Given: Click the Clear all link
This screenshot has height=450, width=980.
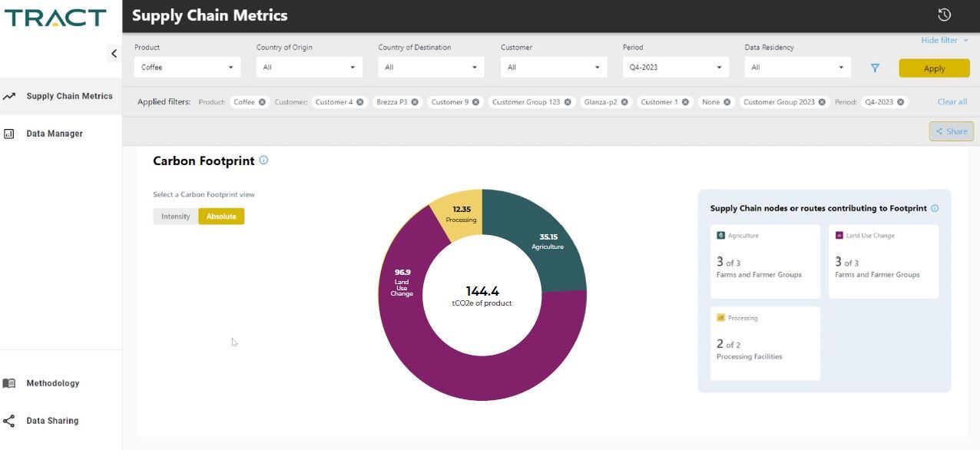Looking at the screenshot, I should pos(952,101).
